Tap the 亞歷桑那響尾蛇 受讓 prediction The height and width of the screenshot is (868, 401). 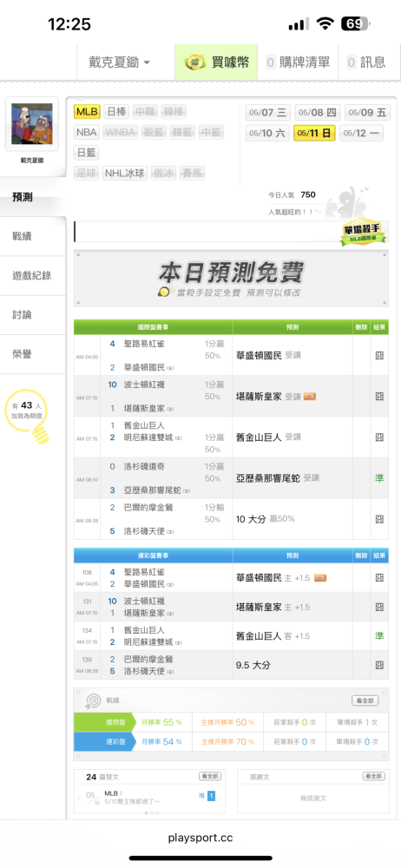click(x=278, y=478)
